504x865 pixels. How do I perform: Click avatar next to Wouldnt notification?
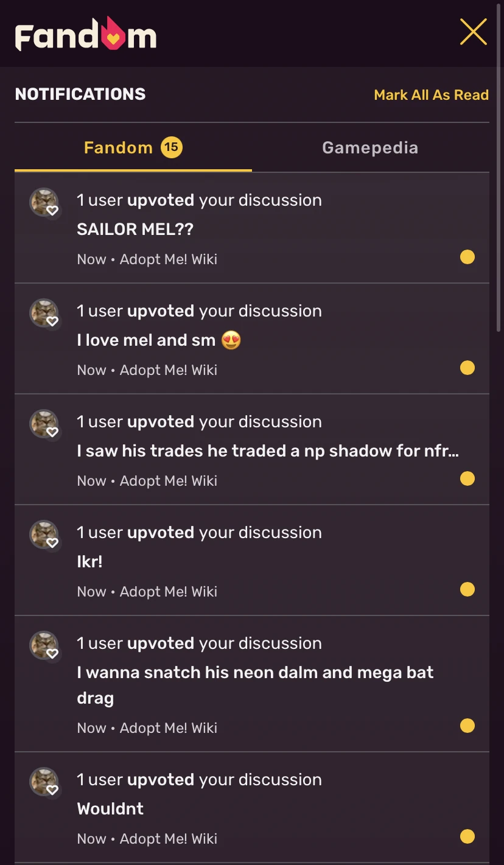(44, 782)
